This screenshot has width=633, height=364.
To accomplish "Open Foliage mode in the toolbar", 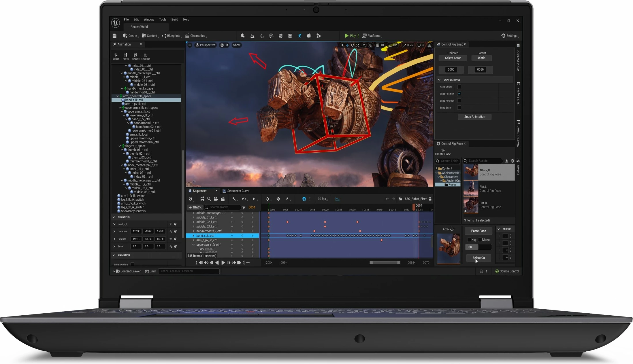I will [262, 36].
